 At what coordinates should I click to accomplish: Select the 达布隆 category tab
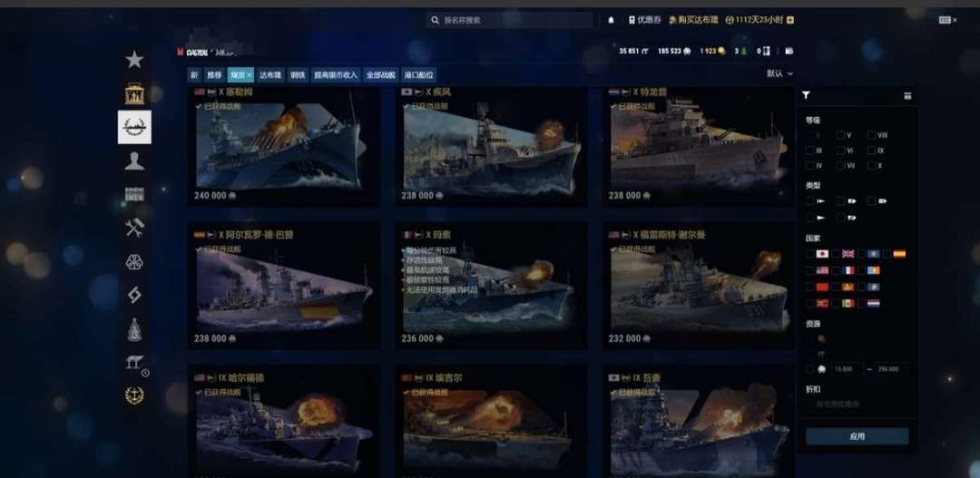click(x=270, y=75)
